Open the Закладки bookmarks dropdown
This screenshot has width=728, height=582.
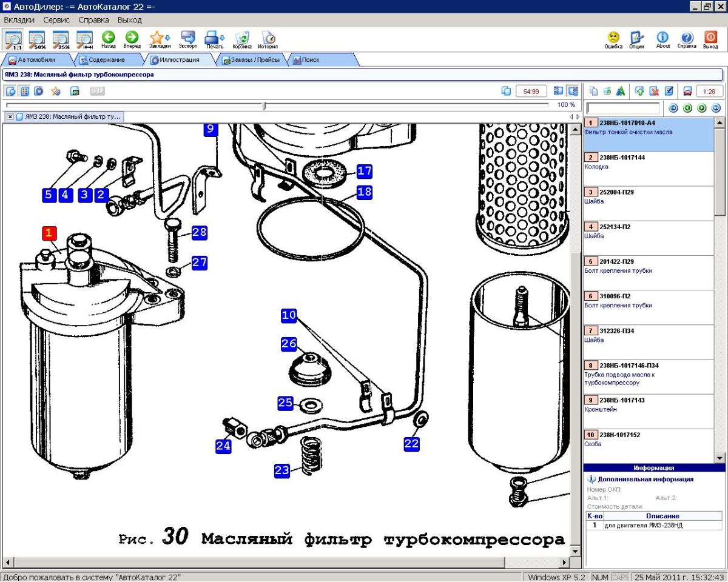pyautogui.click(x=160, y=39)
